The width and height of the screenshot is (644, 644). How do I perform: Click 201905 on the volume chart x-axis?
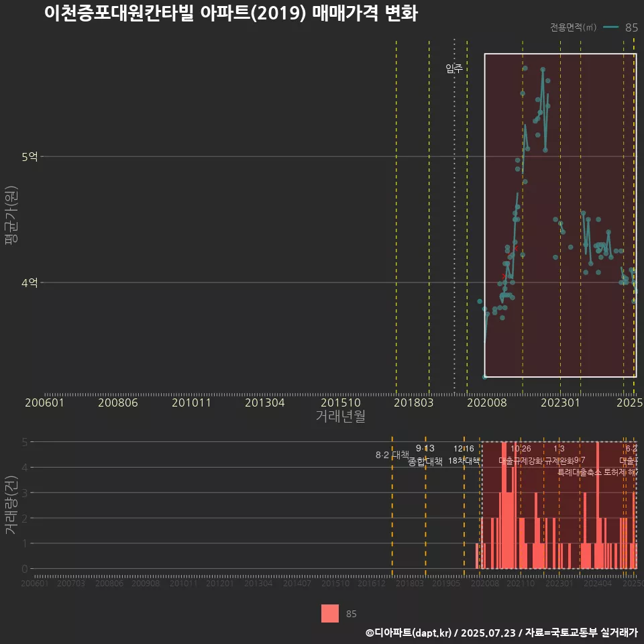(x=446, y=583)
